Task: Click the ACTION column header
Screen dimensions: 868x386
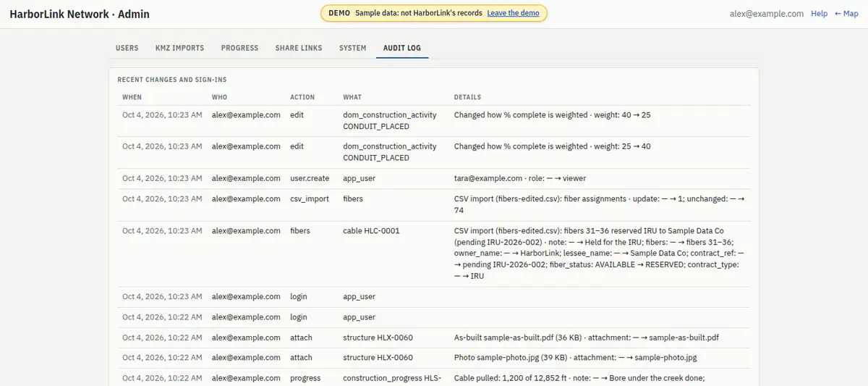Action: 302,97
